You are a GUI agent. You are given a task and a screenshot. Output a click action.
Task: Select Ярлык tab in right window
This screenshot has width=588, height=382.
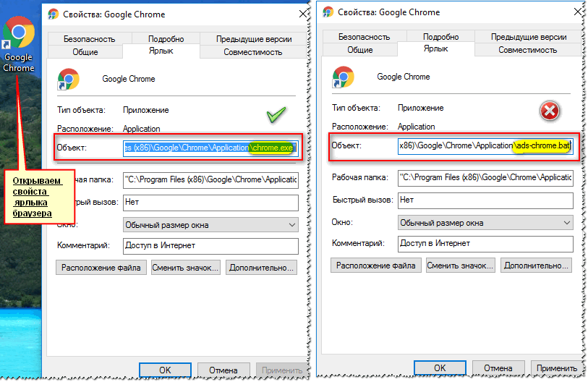point(435,48)
